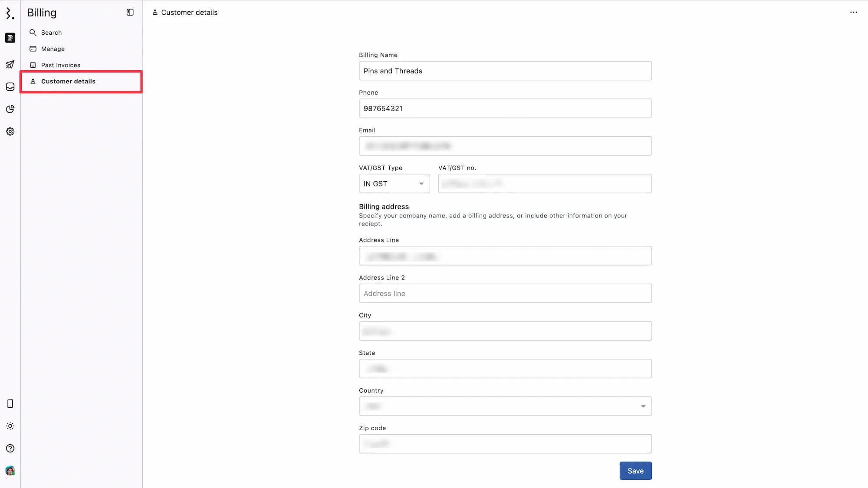This screenshot has width=868, height=488.
Task: Open the VAT/GST Type dropdown
Action: [x=394, y=183]
